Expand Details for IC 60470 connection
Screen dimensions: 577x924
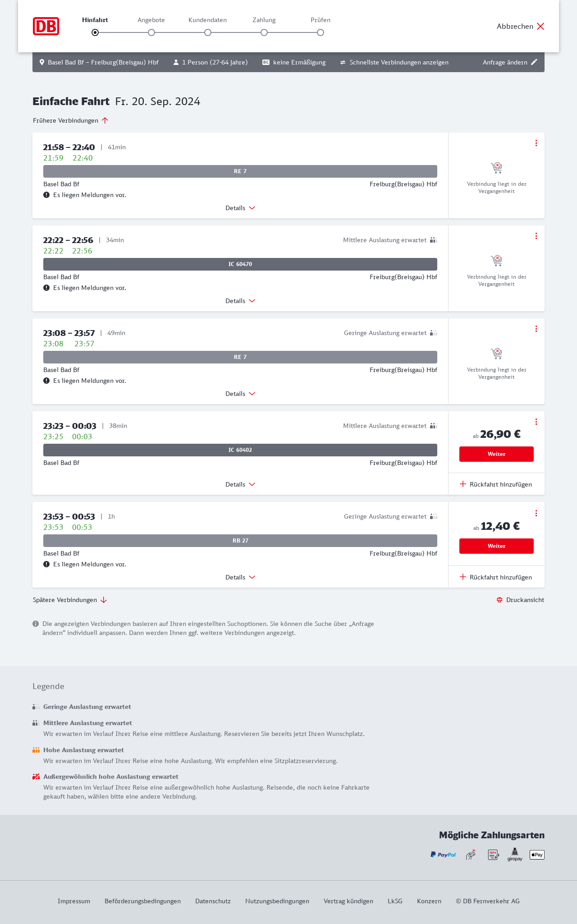(x=240, y=301)
